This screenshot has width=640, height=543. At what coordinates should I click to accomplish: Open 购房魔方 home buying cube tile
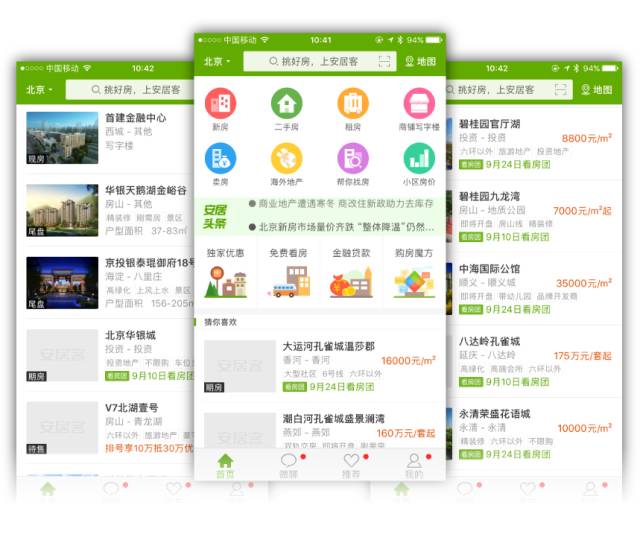point(414,272)
